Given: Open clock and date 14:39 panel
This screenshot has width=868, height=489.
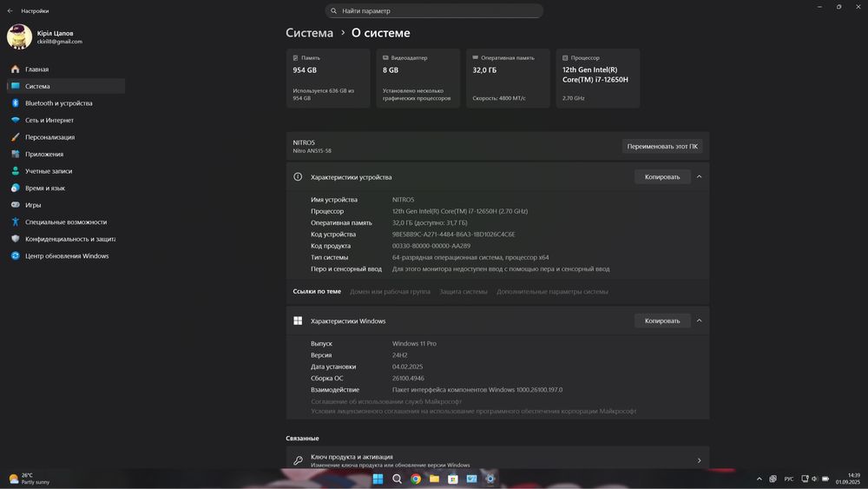Looking at the screenshot, I should (x=847, y=479).
